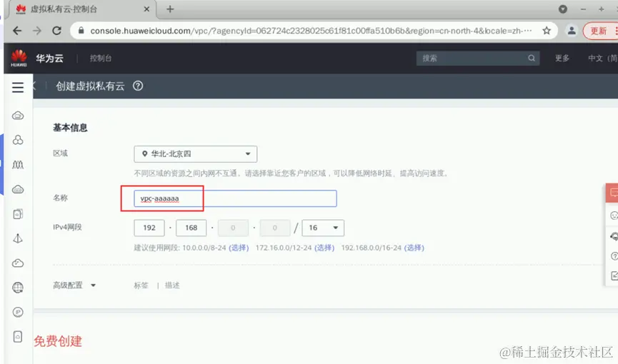The image size is (618, 364).
Task: Click the Huawei logo
Action: pos(19,59)
